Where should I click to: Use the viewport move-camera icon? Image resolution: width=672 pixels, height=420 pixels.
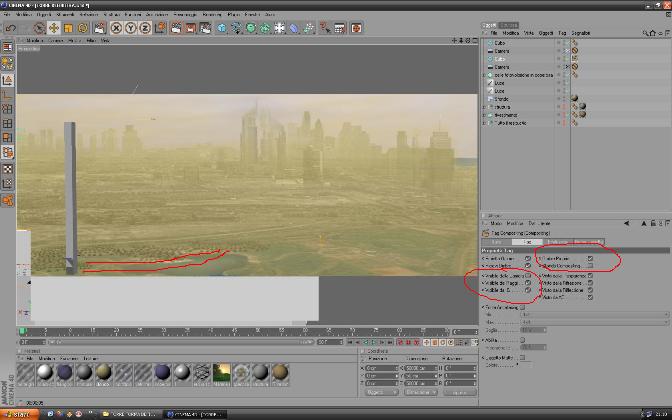(454, 40)
